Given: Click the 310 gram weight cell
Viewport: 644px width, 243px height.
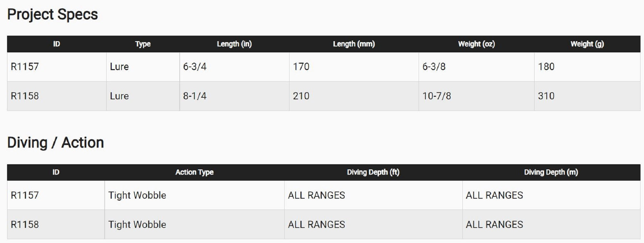Looking at the screenshot, I should click(x=546, y=96).
